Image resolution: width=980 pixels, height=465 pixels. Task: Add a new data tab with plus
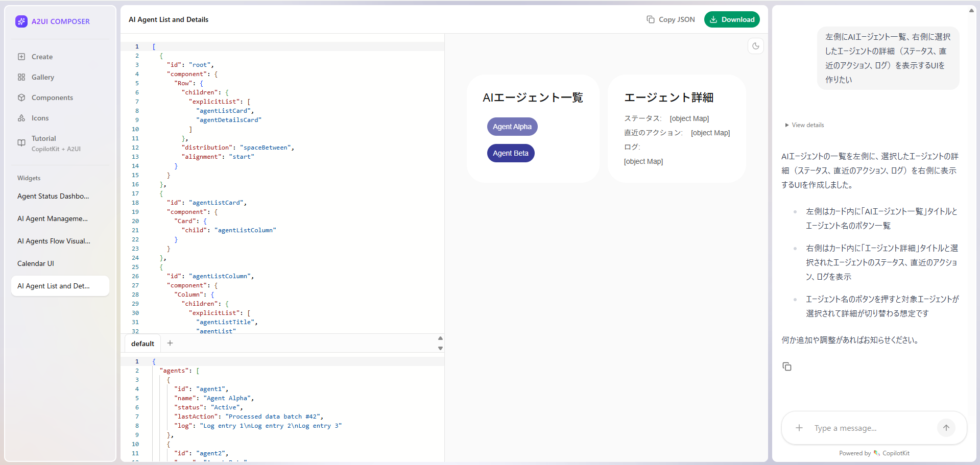coord(170,343)
